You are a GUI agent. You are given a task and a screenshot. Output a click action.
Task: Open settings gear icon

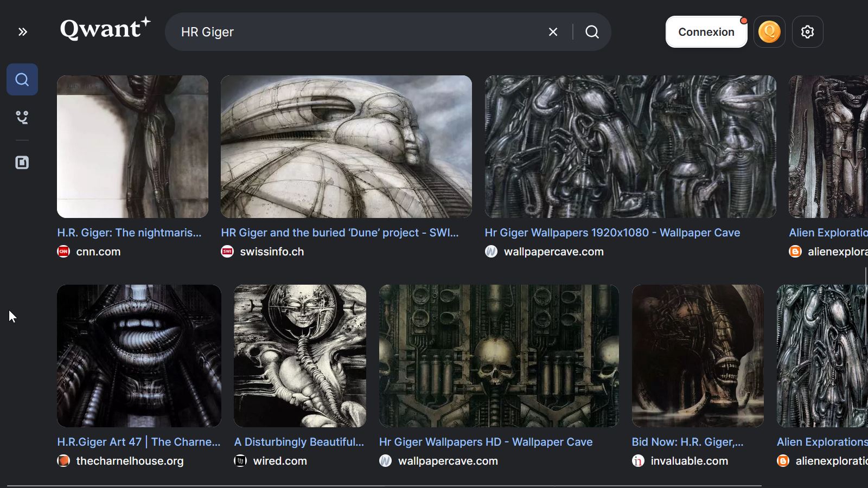(807, 32)
